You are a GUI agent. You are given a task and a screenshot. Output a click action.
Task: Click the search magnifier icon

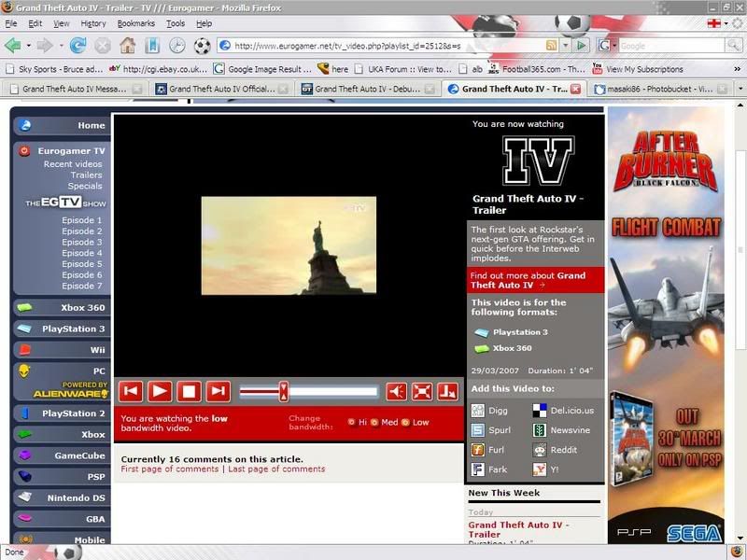pyautogui.click(x=733, y=46)
